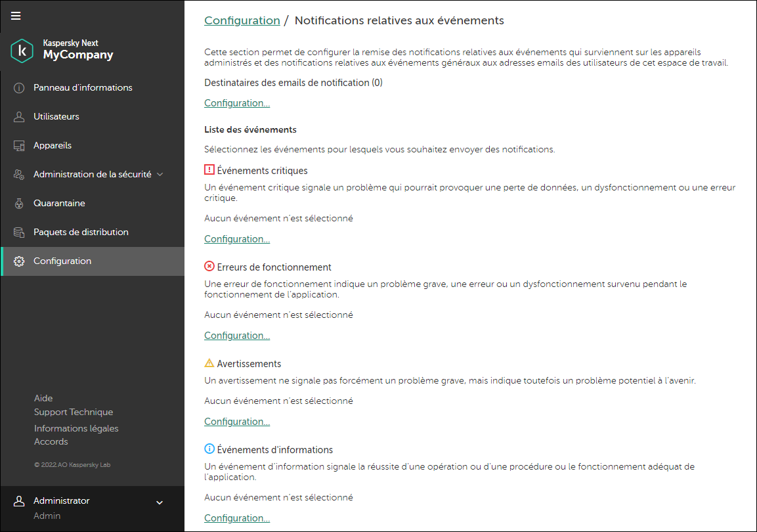
Task: Open Configuration for email notification recipients
Action: [236, 103]
